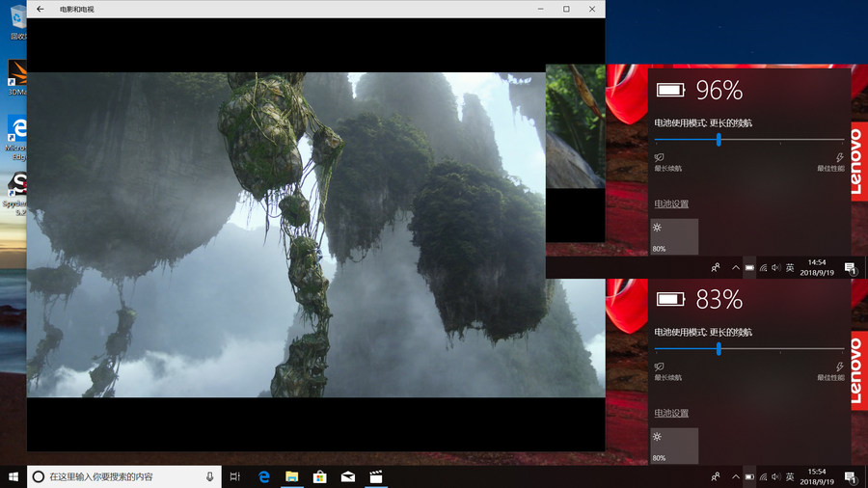Toggle the 80% brightness tile in lower battery panel

click(x=674, y=446)
